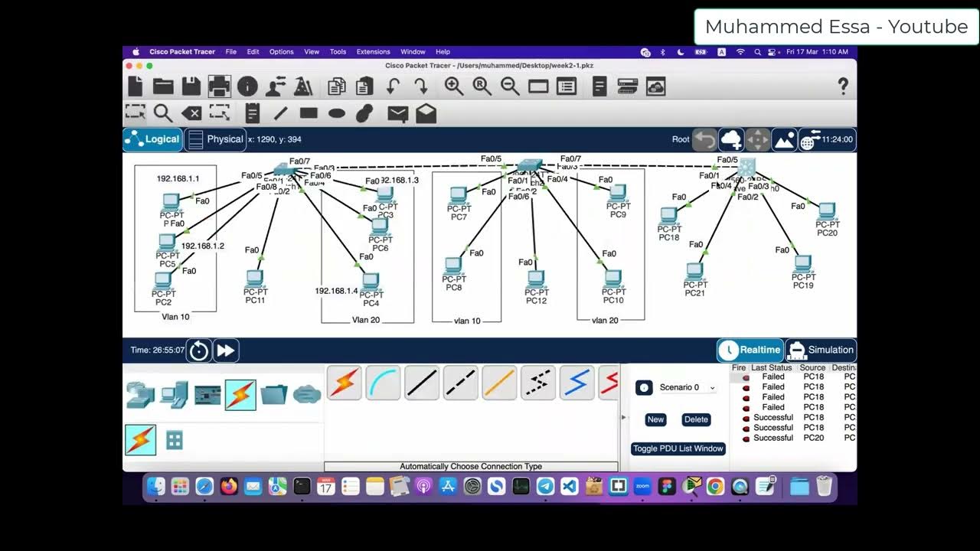Viewport: 980px width, 551px height.
Task: Select the Draw Line tool
Action: point(281,113)
